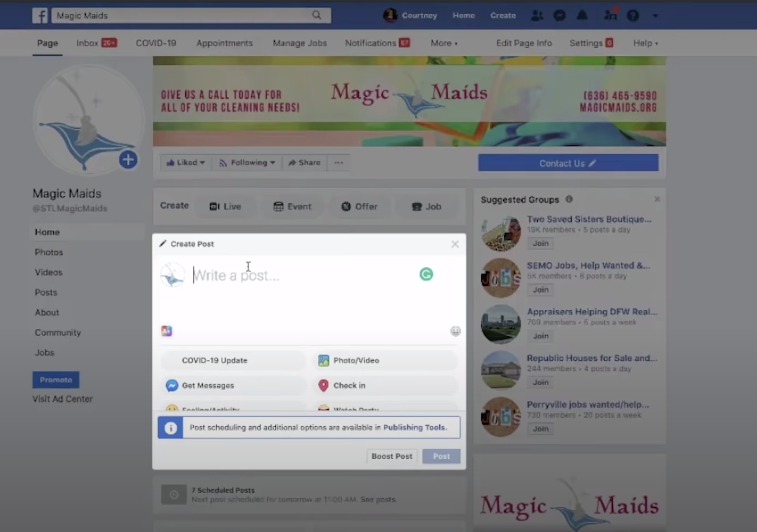Click the colored background picker icon
Image resolution: width=757 pixels, height=532 pixels.
pos(167,331)
